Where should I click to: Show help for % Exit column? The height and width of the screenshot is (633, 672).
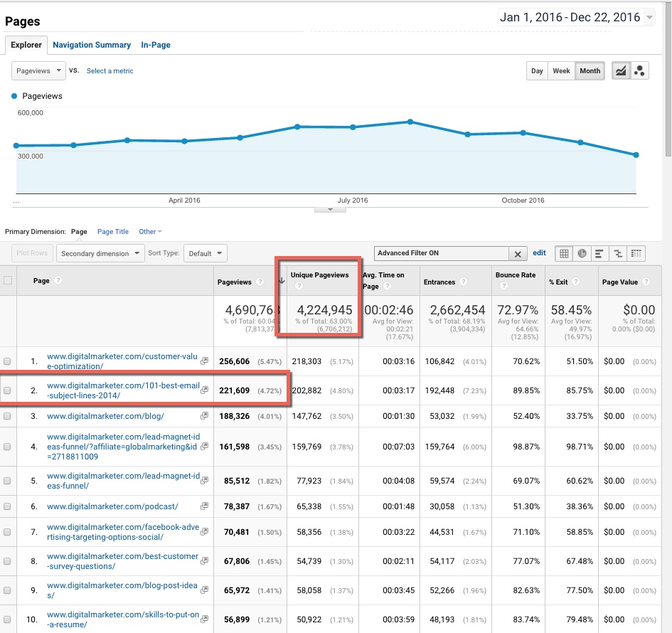pyautogui.click(x=576, y=282)
